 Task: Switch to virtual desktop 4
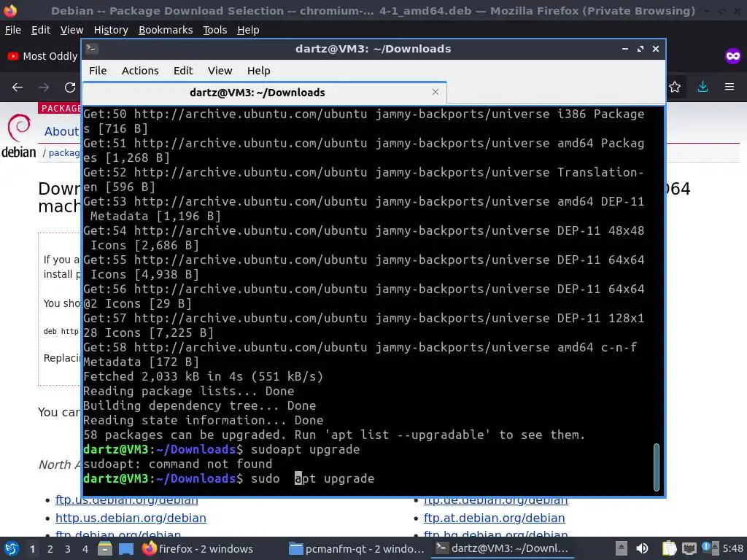coord(85,549)
